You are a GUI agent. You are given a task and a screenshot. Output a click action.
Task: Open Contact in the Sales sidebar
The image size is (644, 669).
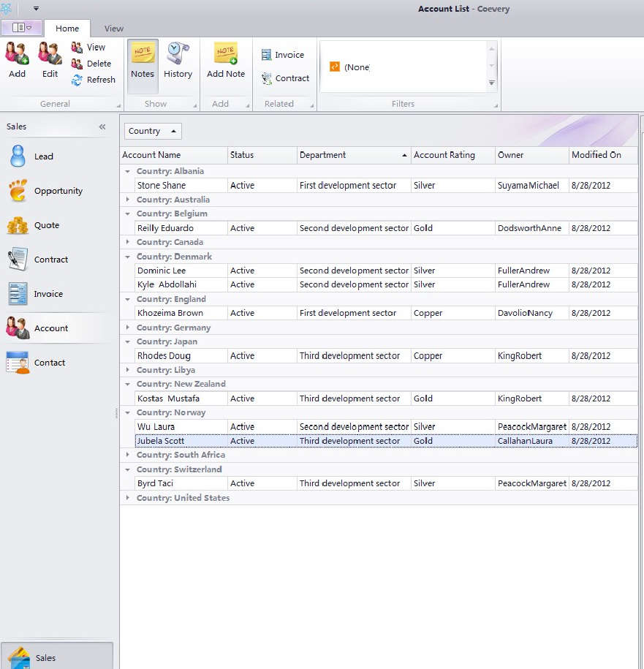coord(35,363)
